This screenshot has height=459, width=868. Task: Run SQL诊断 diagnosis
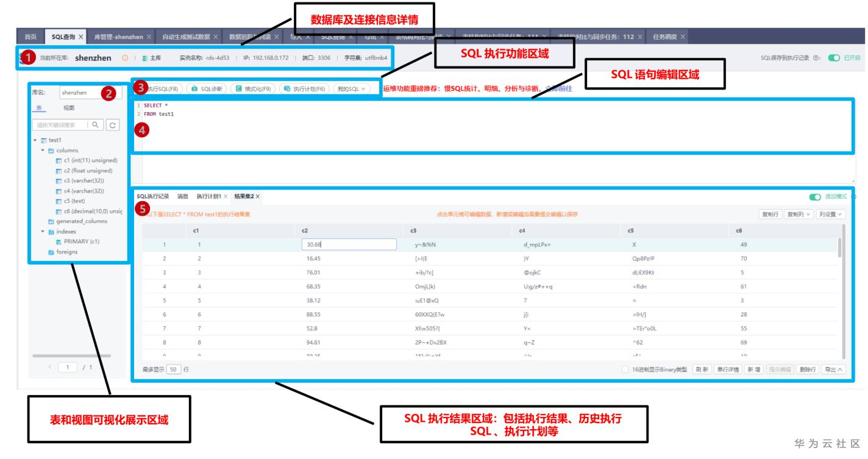point(206,88)
